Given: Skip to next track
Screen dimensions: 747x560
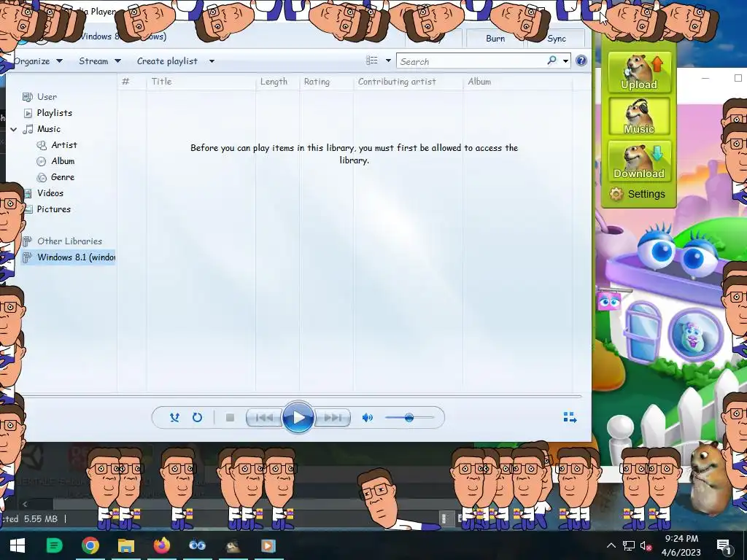Looking at the screenshot, I should tap(333, 418).
